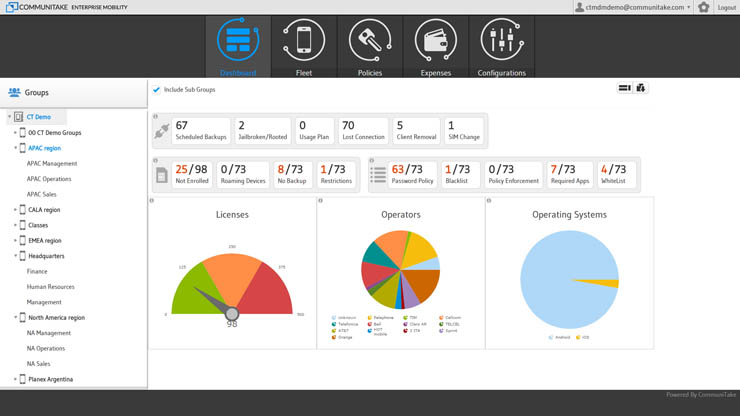Click the Expenses wallet icon

436,42
